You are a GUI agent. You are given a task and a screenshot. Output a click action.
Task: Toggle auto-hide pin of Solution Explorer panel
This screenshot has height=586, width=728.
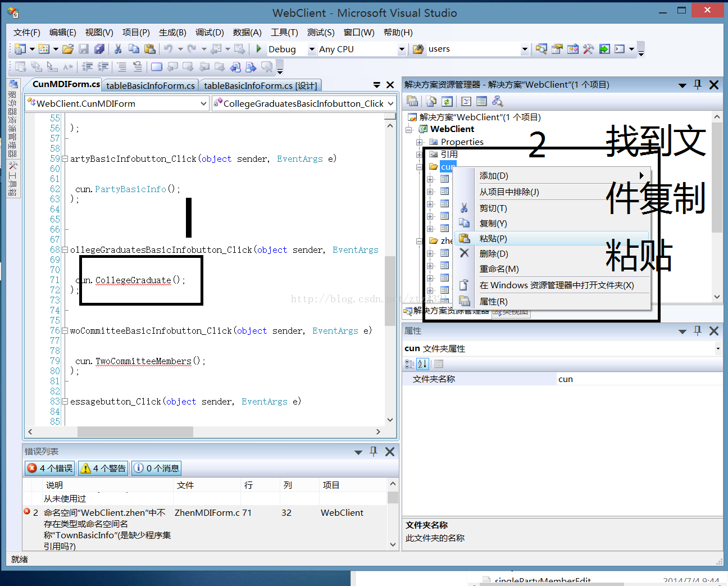(x=698, y=85)
